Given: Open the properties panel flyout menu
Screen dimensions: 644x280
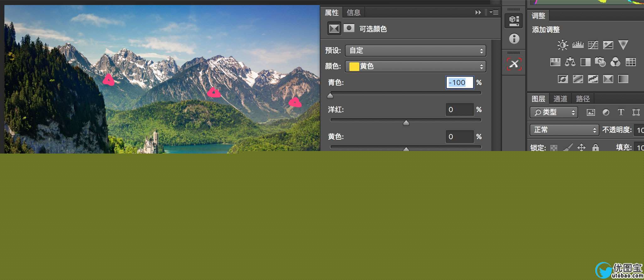Looking at the screenshot, I should coord(494,12).
